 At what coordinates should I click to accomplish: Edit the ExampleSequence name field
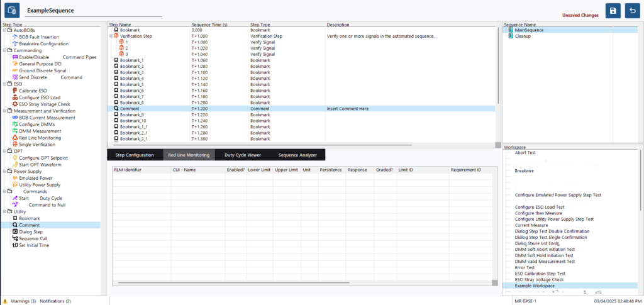coord(94,10)
